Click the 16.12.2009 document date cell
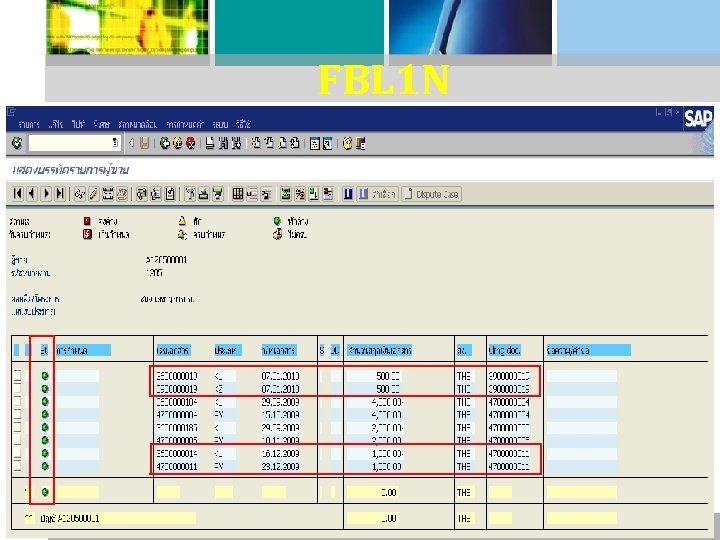 click(280, 453)
